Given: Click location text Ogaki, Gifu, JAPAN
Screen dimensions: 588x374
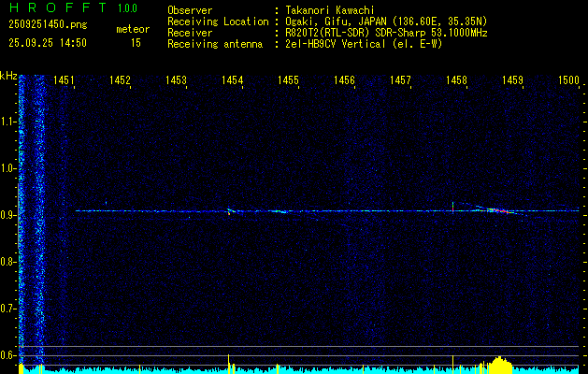Looking at the screenshot, I should pyautogui.click(x=336, y=22).
